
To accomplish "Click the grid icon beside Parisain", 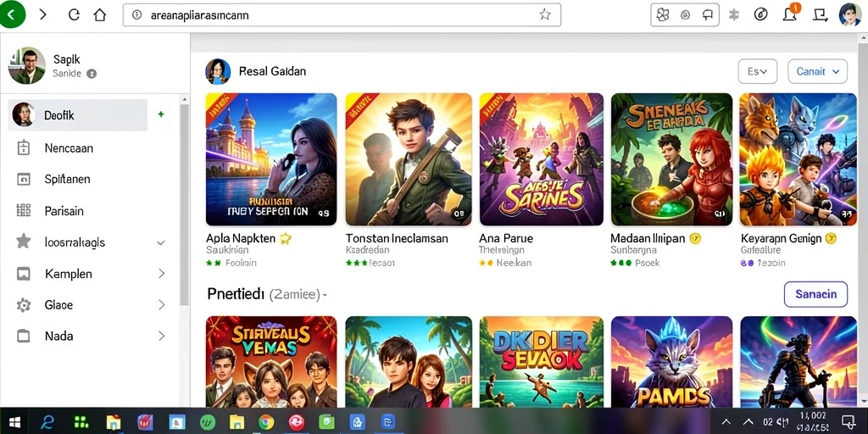I will pyautogui.click(x=24, y=210).
